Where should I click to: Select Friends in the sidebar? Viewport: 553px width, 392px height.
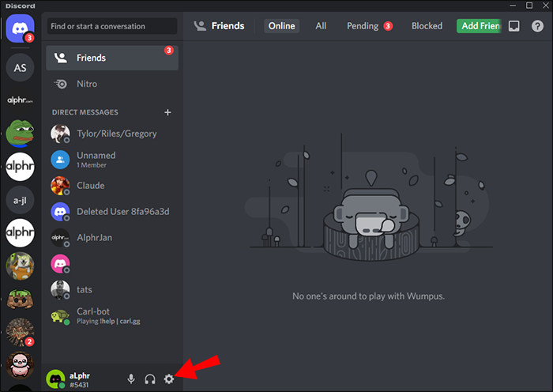pos(112,58)
